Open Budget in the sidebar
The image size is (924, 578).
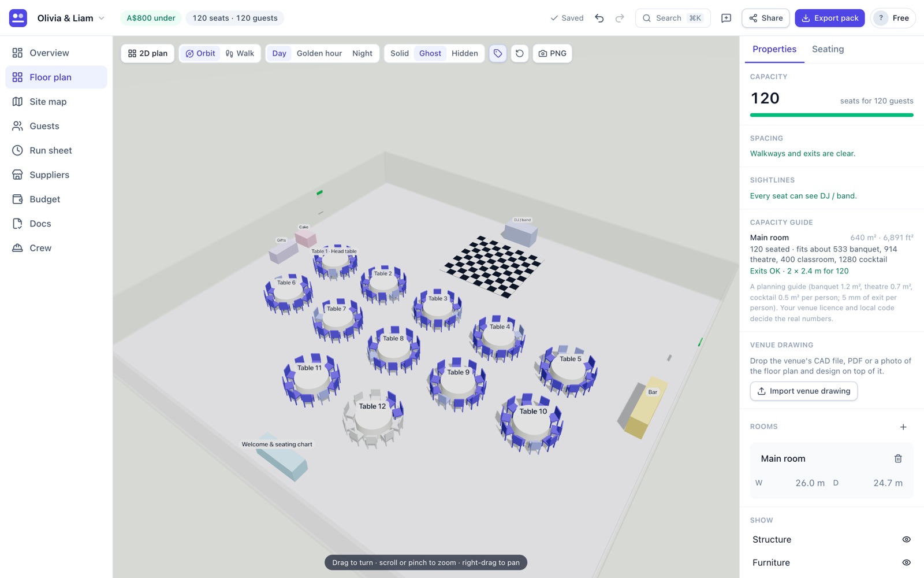pyautogui.click(x=56, y=199)
